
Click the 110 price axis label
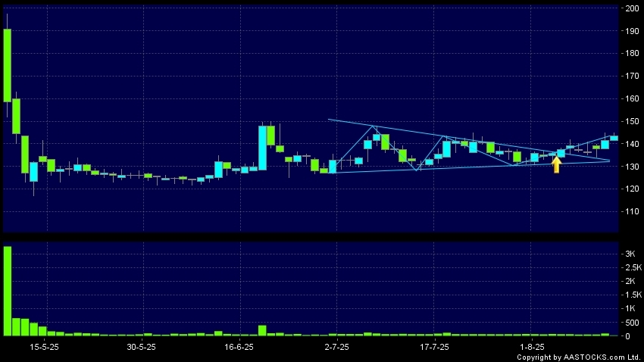[632, 212]
